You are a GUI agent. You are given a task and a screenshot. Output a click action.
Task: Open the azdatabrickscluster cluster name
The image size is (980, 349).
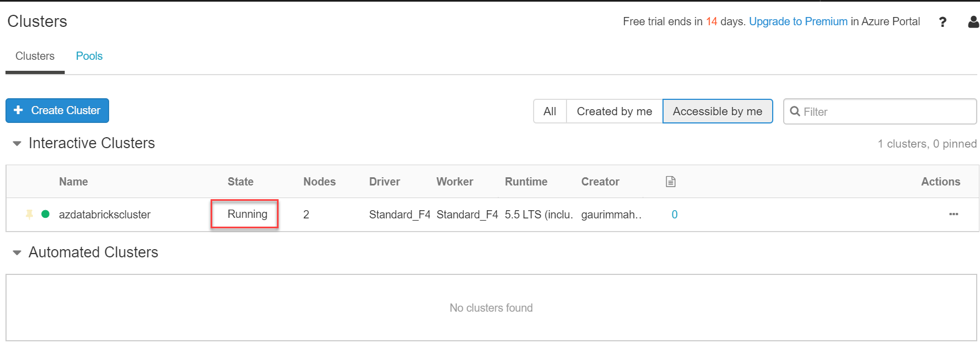[105, 215]
